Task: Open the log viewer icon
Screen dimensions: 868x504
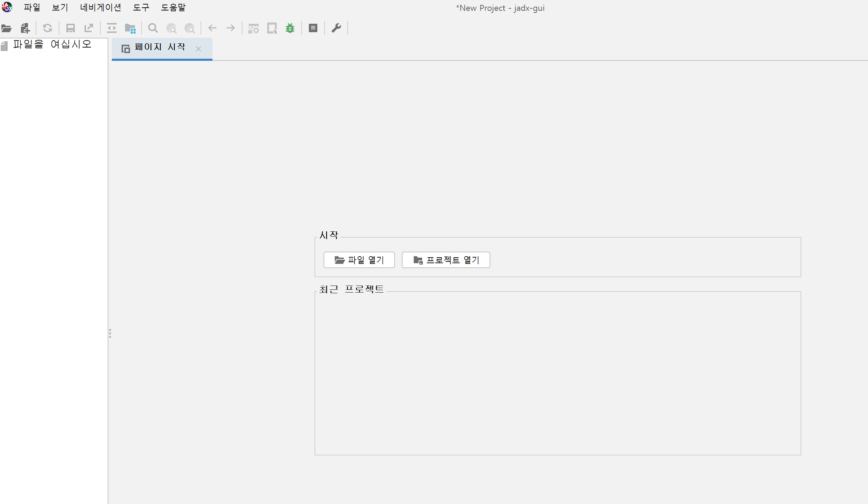Action: pyautogui.click(x=313, y=28)
